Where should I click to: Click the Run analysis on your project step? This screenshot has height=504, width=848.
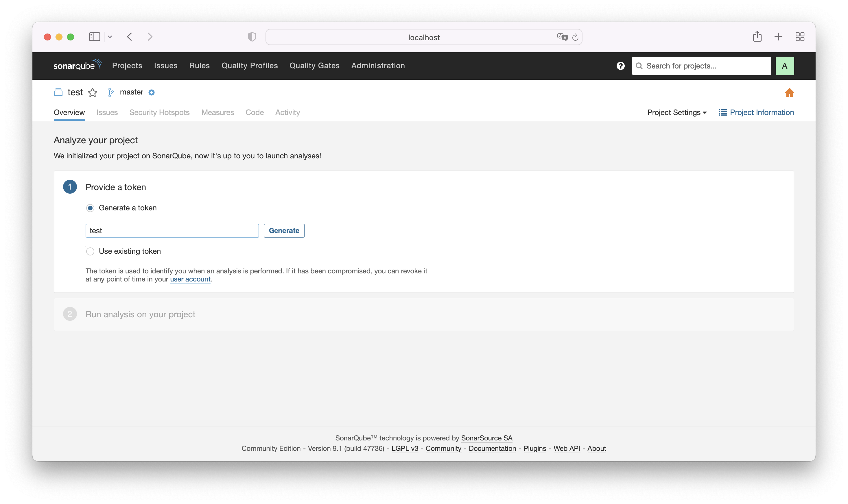click(x=423, y=314)
